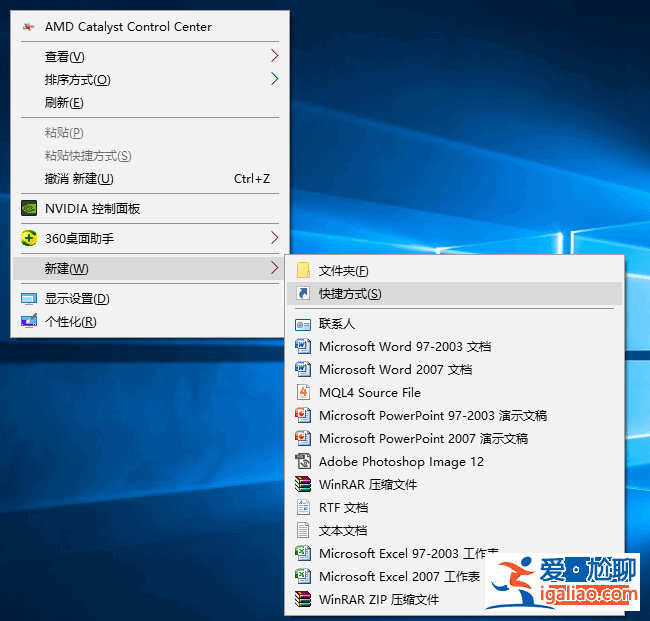Open the 排序方式(O) sort menu
The height and width of the screenshot is (621, 650).
coord(150,79)
